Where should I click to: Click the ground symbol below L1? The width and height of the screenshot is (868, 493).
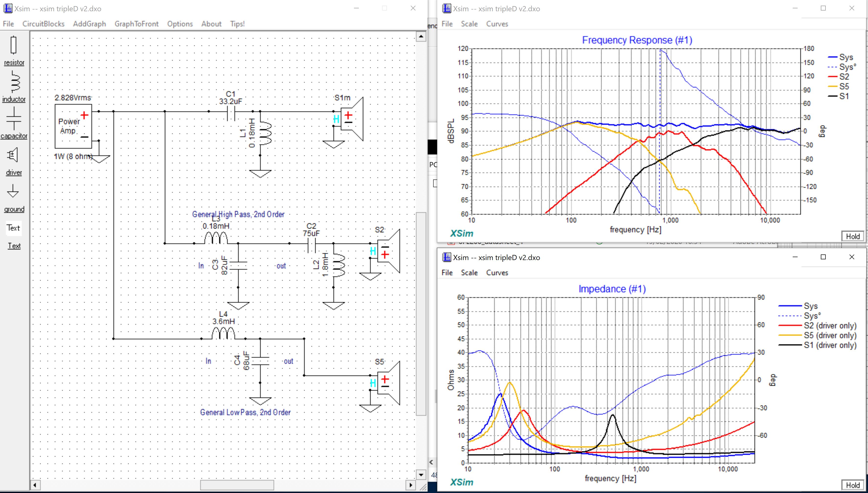(x=260, y=173)
